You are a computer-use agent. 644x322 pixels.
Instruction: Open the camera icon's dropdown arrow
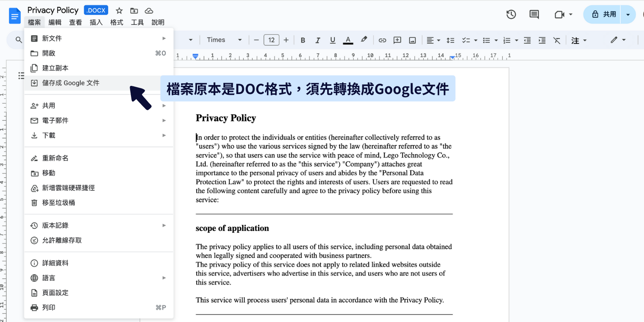click(571, 15)
